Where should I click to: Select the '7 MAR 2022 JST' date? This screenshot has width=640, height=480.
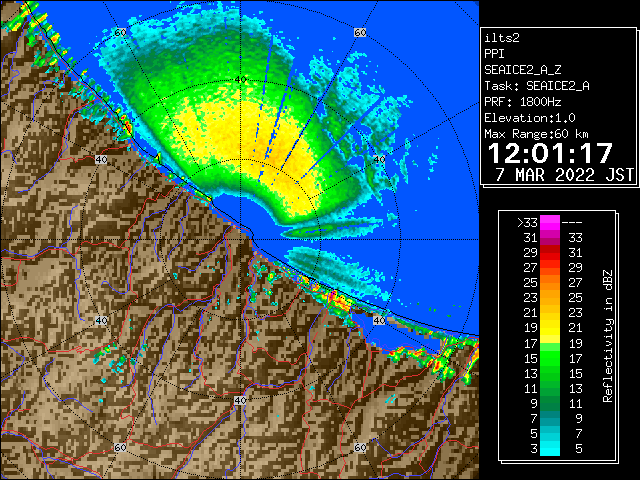[565, 175]
